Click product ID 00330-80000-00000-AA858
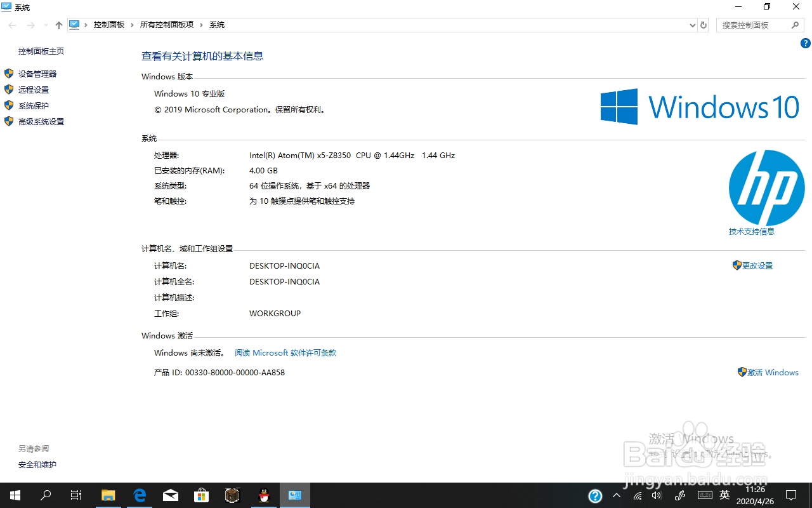This screenshot has height=508, width=812. click(x=235, y=373)
